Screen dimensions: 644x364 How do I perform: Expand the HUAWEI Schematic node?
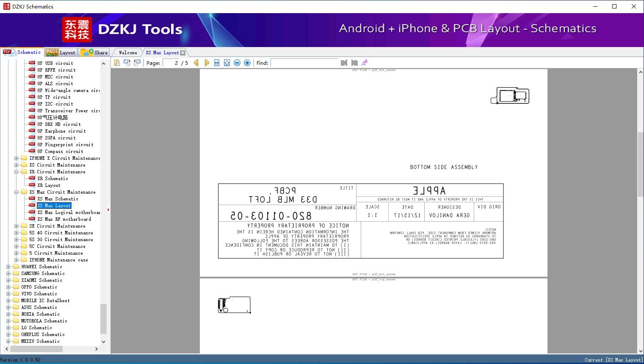[8, 267]
